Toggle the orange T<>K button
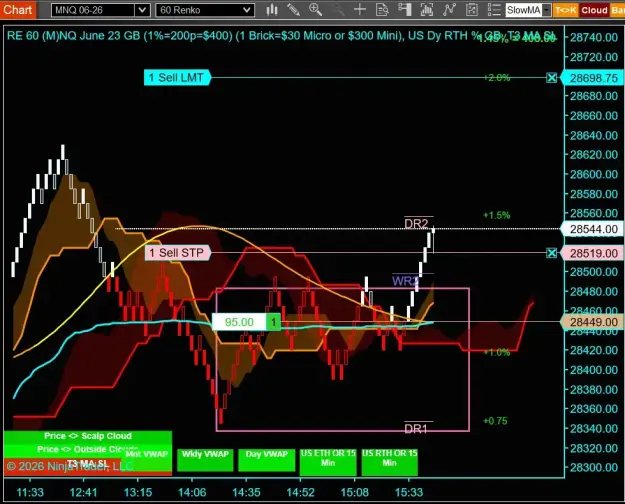Image resolution: width=625 pixels, height=504 pixels. coord(565,10)
